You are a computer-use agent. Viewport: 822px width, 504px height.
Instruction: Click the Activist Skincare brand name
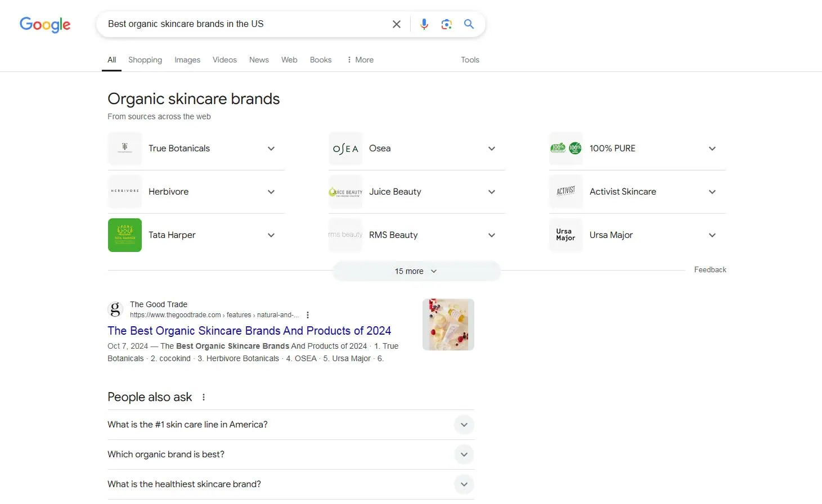click(x=623, y=192)
